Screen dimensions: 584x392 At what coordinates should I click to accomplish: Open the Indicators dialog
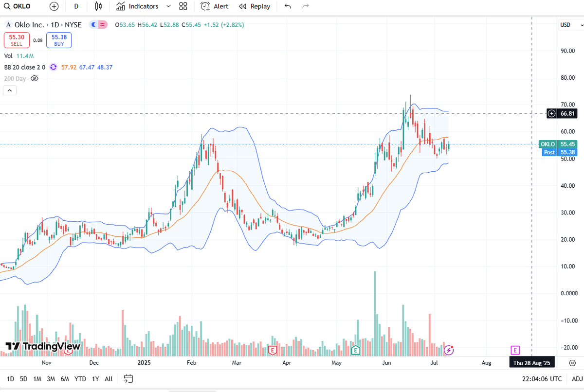tap(137, 6)
